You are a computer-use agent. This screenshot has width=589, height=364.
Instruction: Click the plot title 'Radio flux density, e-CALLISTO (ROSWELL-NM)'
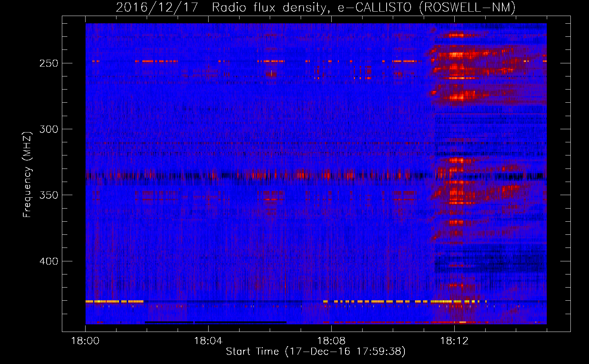364,7
